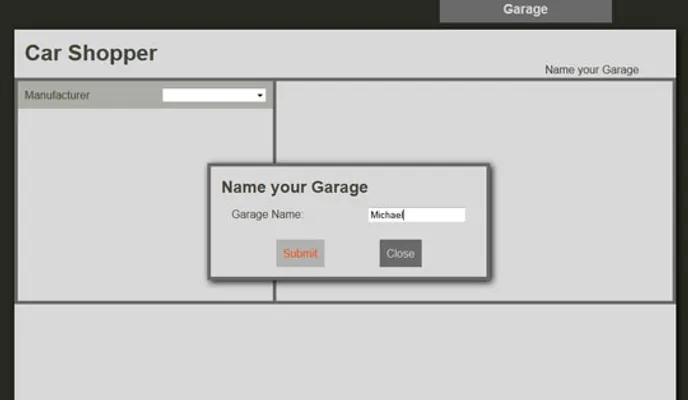Click the empty bottom panel
This screenshot has height=400, width=688.
(x=340, y=350)
